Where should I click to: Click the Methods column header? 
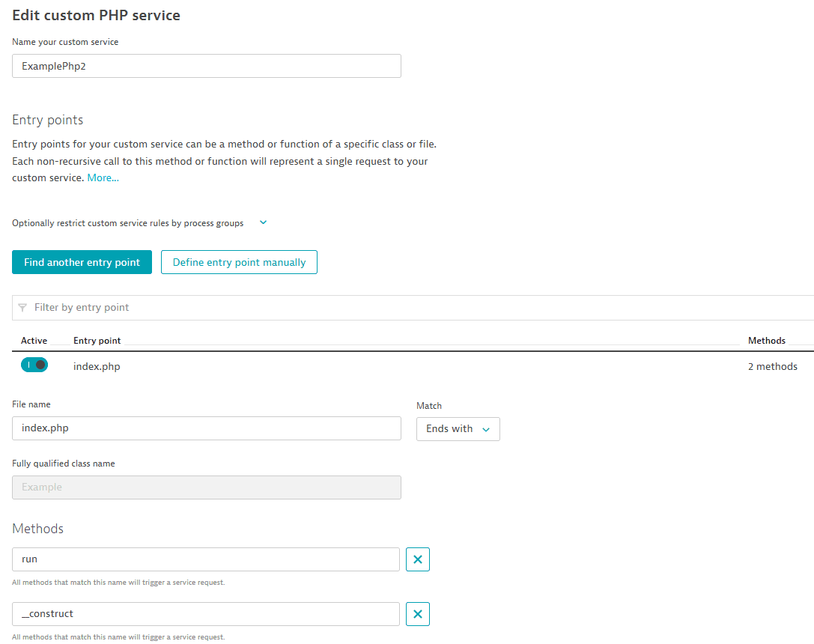[x=766, y=341]
